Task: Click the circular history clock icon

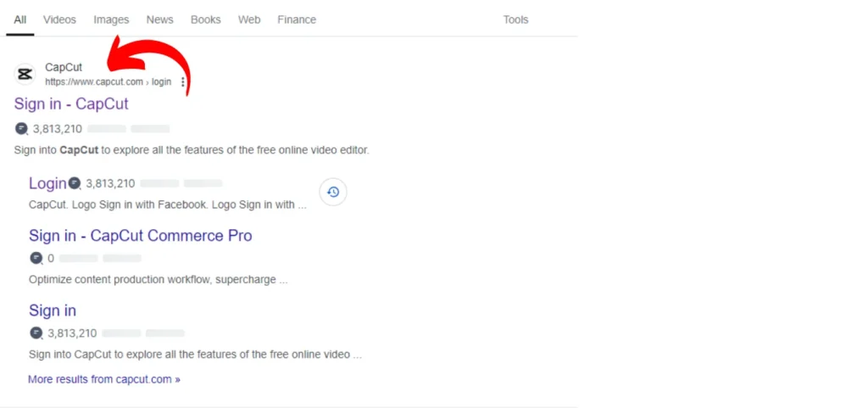Action: click(x=332, y=192)
